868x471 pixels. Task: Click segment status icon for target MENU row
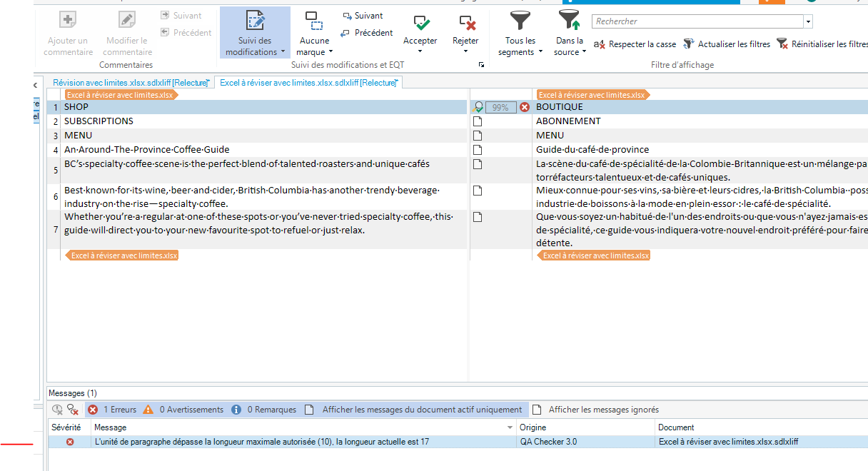(478, 136)
